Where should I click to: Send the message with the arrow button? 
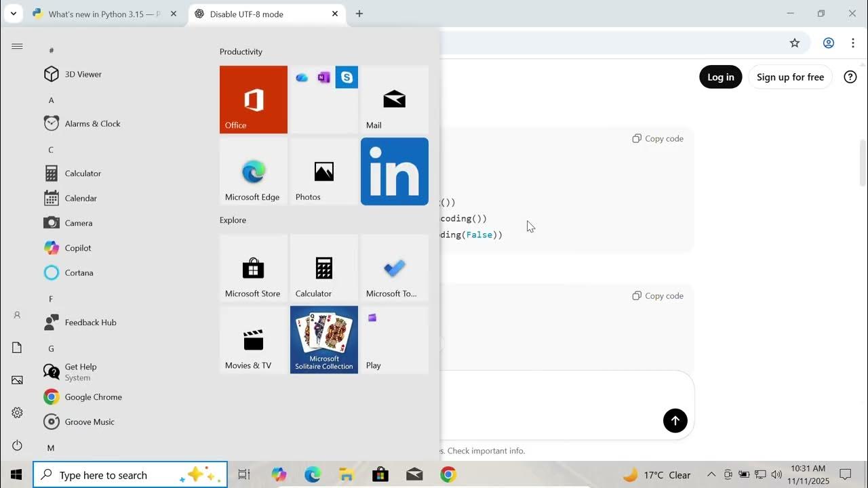[x=675, y=421]
